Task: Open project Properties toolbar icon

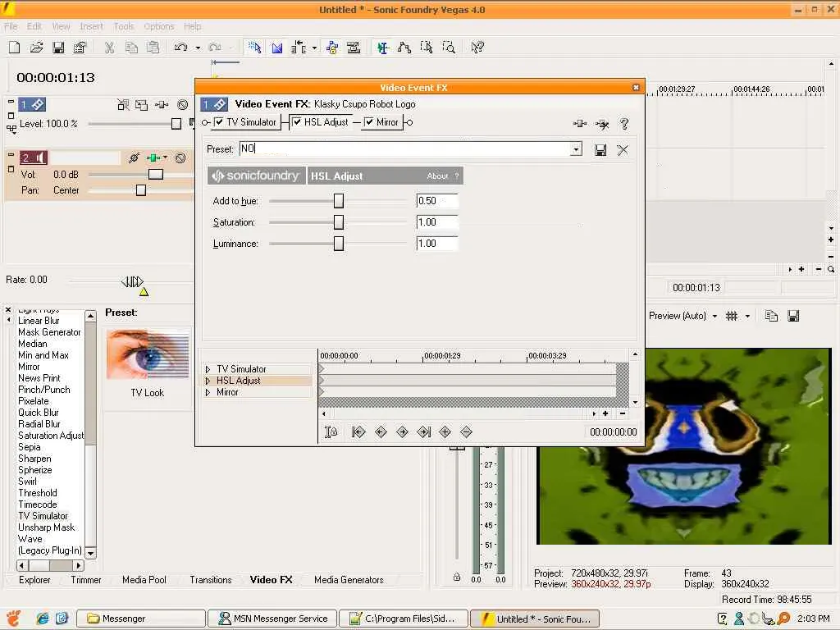Action: 80,48
